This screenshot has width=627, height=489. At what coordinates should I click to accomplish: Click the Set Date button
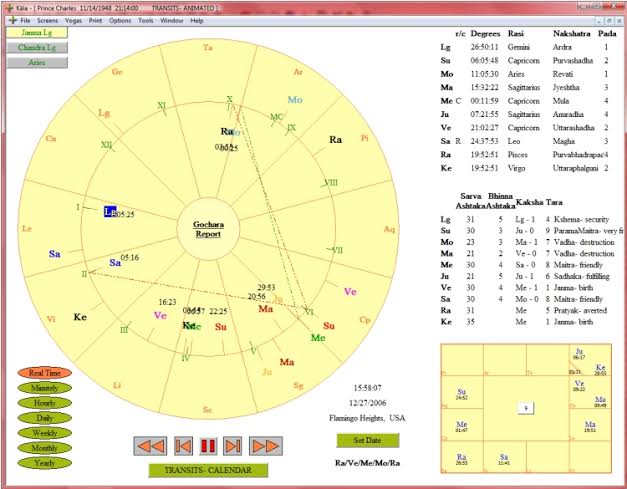point(367,440)
